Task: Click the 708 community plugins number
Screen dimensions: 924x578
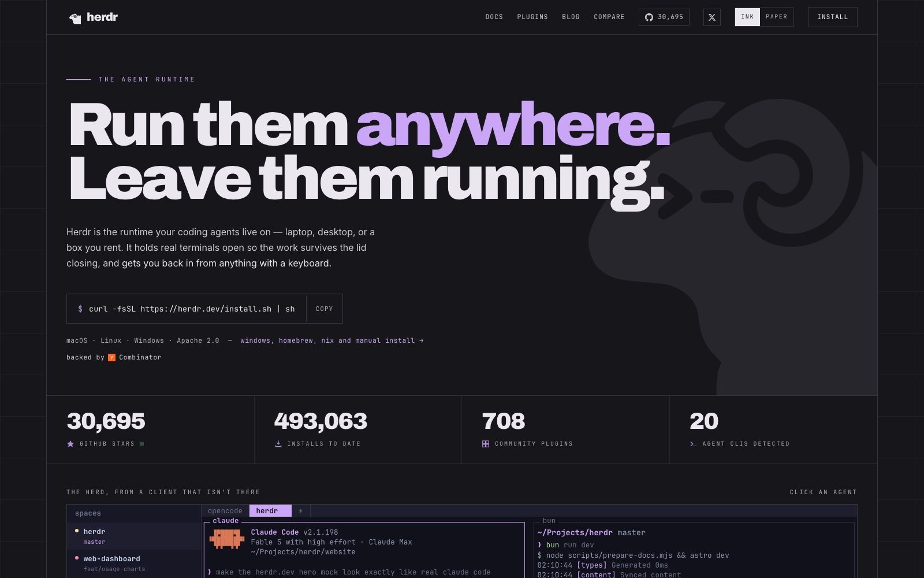Action: (504, 421)
